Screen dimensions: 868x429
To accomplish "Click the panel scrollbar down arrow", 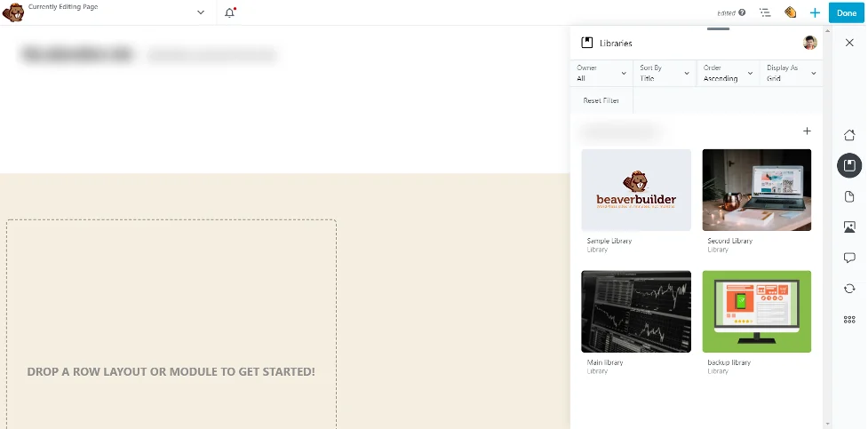I will pos(827,425).
